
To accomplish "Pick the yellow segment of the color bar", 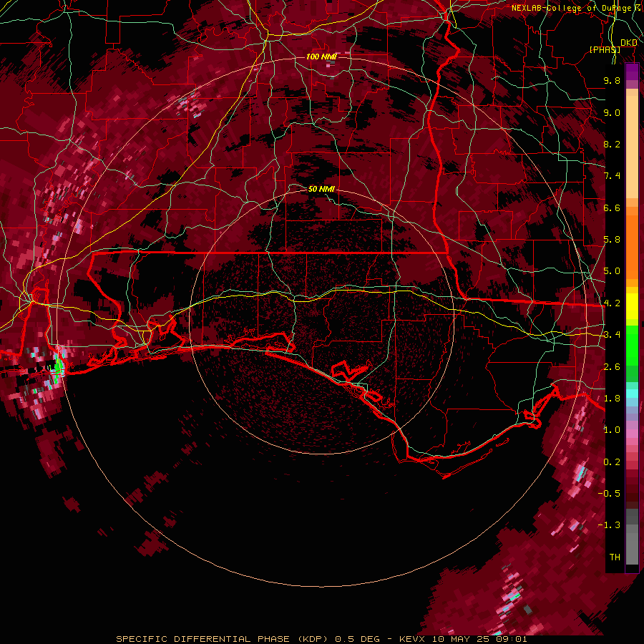I will [x=632, y=306].
